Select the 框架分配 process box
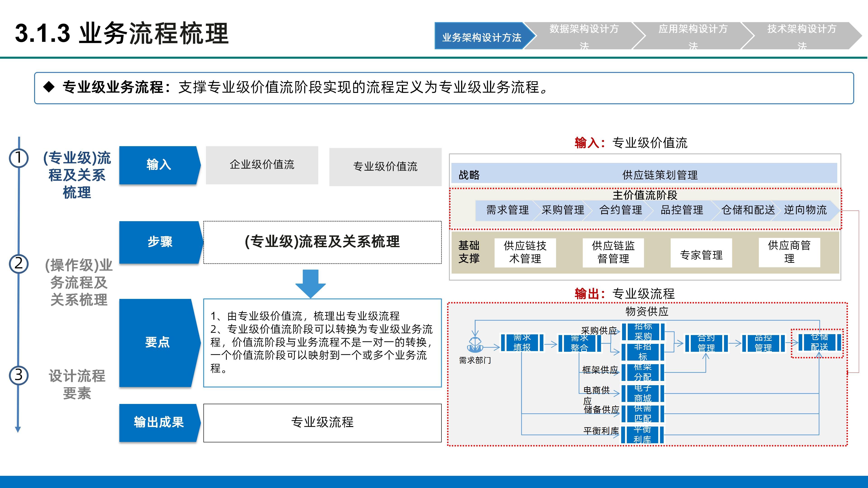The image size is (868, 488). (x=643, y=373)
